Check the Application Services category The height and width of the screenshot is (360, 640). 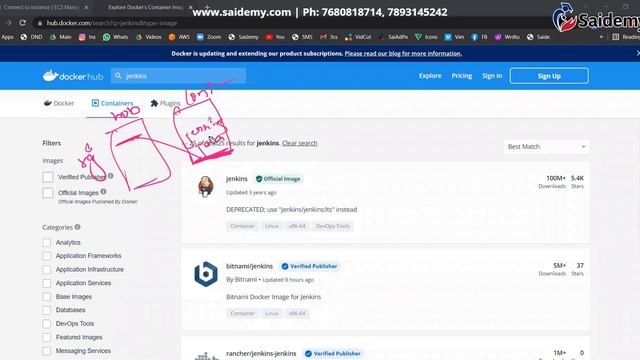pyautogui.click(x=47, y=283)
